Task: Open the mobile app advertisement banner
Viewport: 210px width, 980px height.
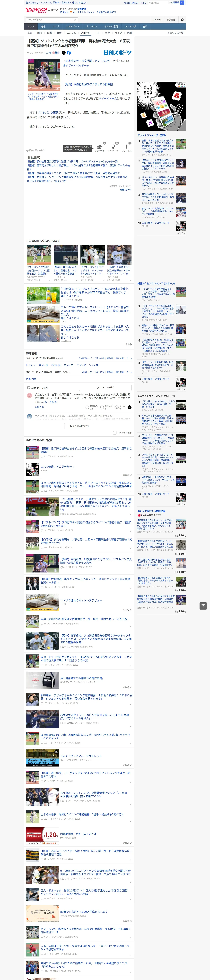Action: 162,106
